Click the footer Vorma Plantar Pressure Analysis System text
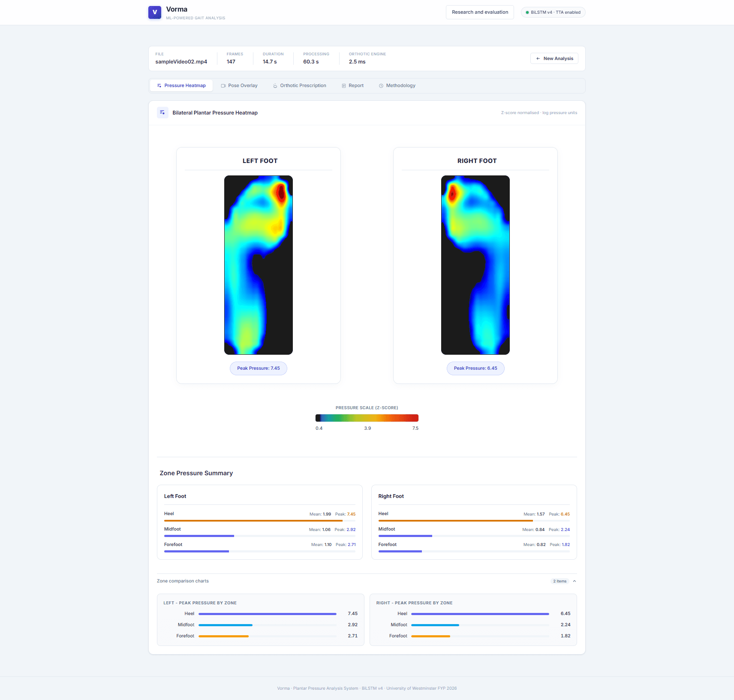 [367, 688]
